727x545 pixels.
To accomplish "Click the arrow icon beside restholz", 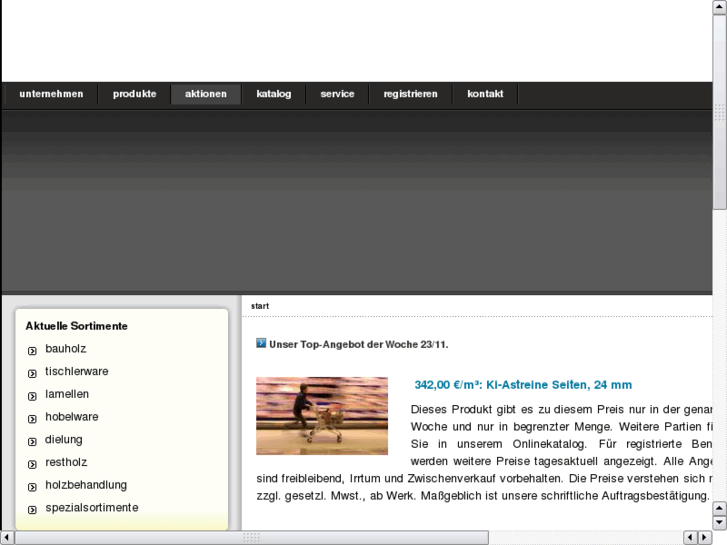I will pos(32,464).
